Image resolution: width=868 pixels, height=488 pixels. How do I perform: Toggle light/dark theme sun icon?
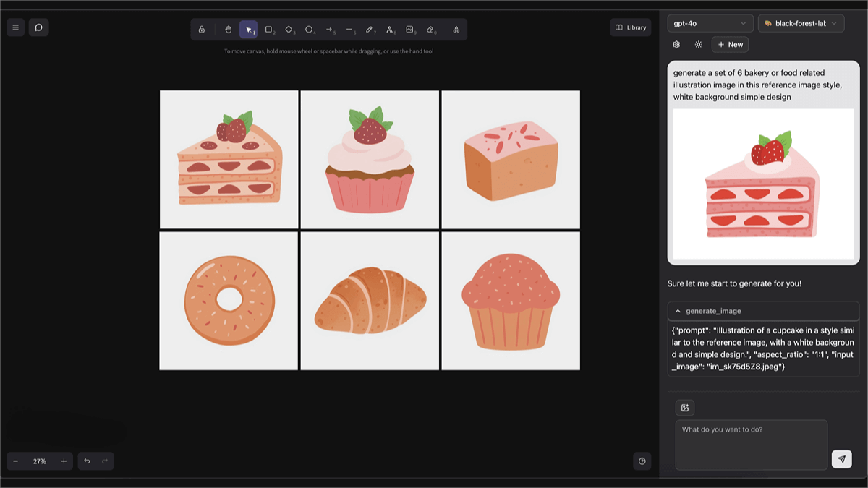[x=698, y=45]
